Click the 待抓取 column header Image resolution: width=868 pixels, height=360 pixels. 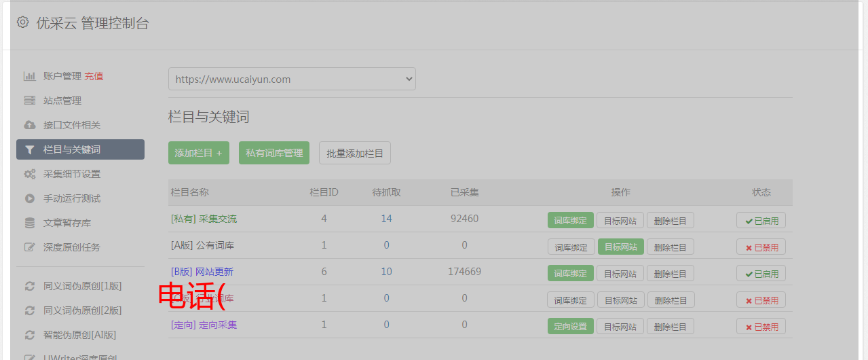point(387,192)
